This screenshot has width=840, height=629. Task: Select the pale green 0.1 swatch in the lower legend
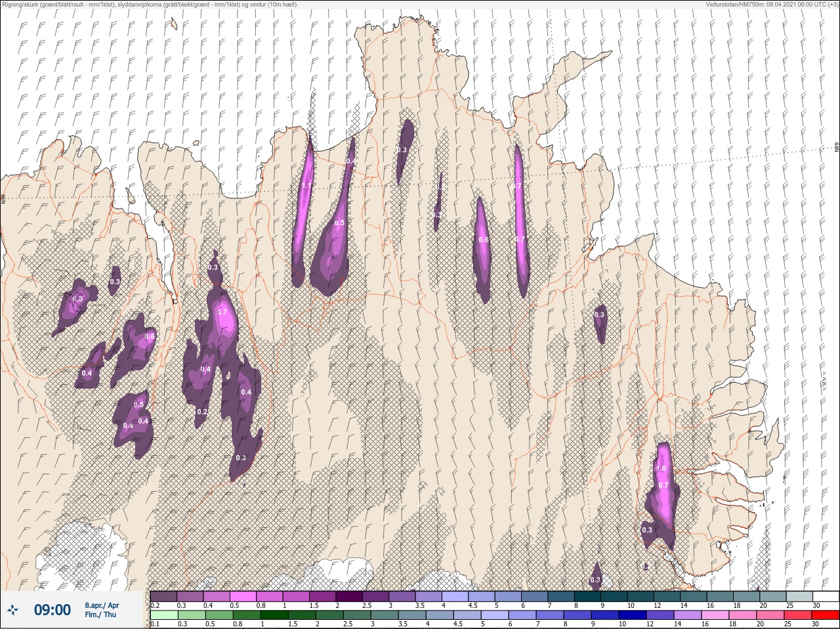click(x=163, y=615)
